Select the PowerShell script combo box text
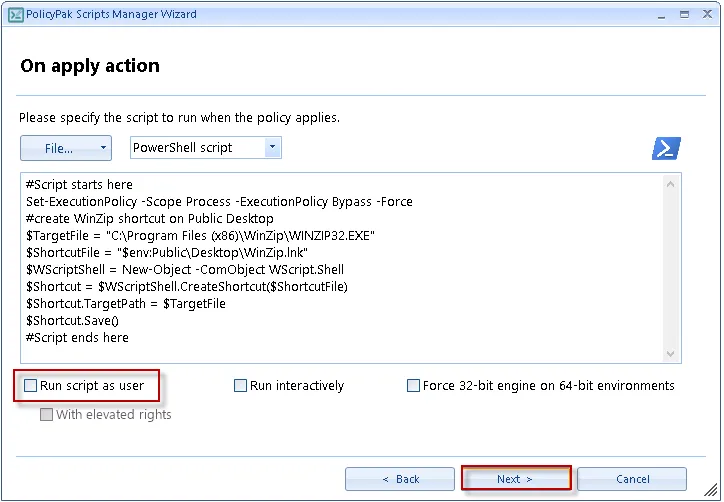The image size is (724, 502). (x=196, y=148)
